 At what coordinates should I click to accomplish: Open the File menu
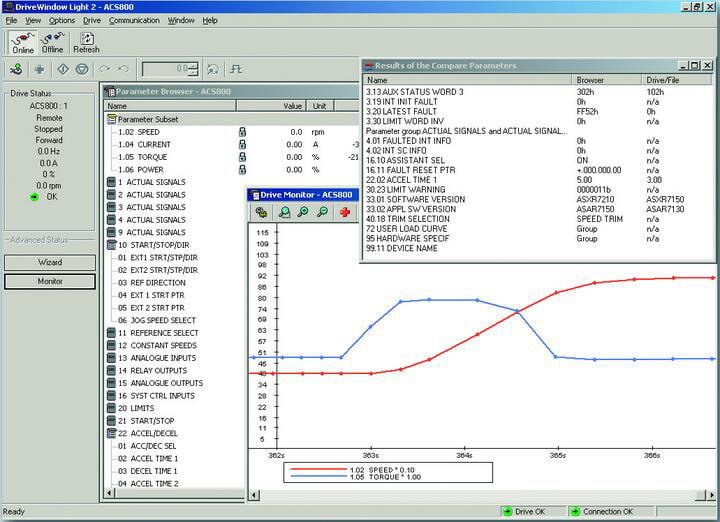click(x=11, y=21)
